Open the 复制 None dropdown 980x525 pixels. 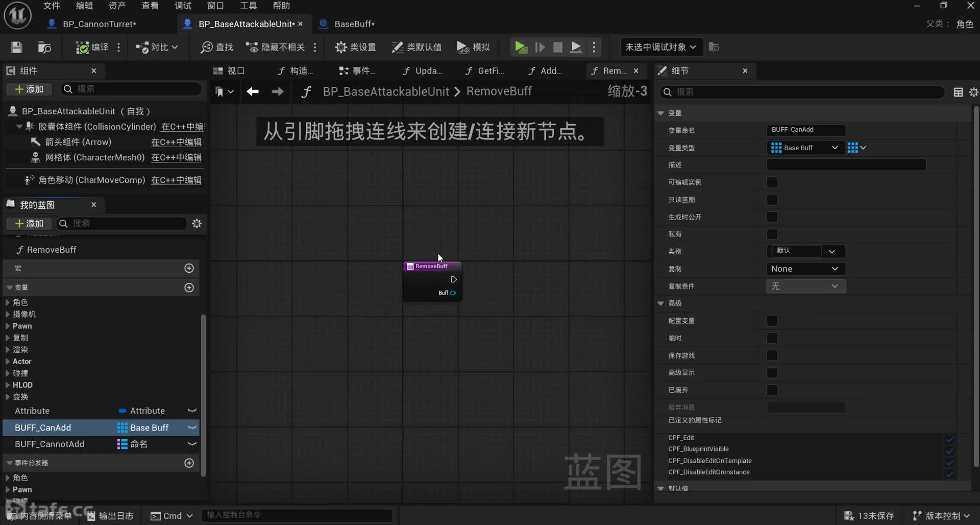[x=805, y=269]
